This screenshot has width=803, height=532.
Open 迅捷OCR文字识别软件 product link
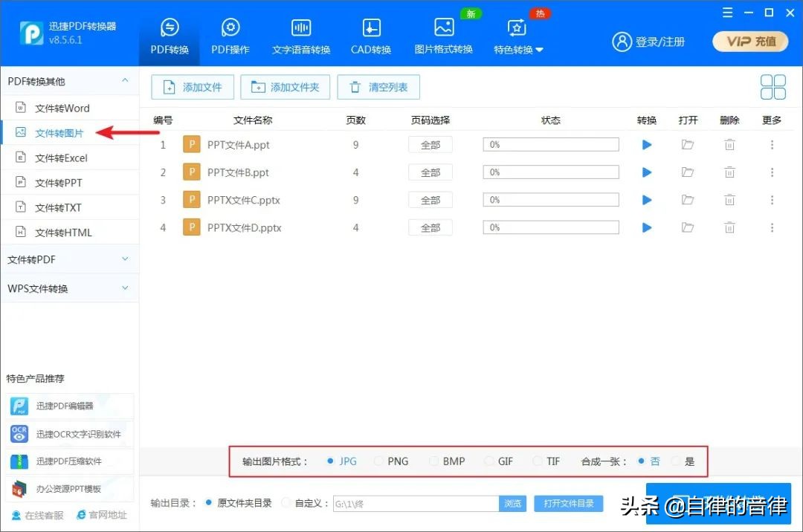70,434
